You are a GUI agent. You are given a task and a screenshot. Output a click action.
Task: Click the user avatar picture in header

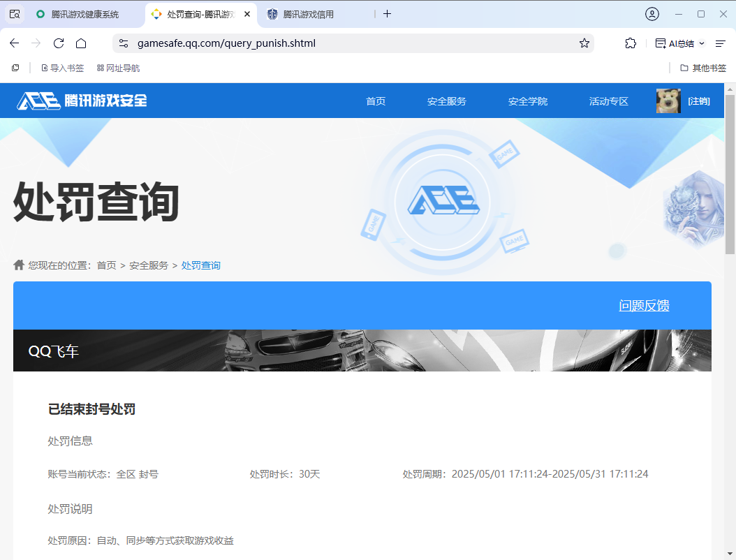pos(668,101)
